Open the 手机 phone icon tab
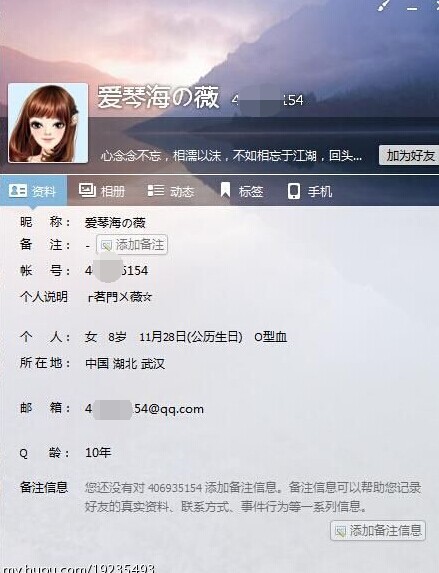Screen dimensions: 439x573 click(294, 191)
